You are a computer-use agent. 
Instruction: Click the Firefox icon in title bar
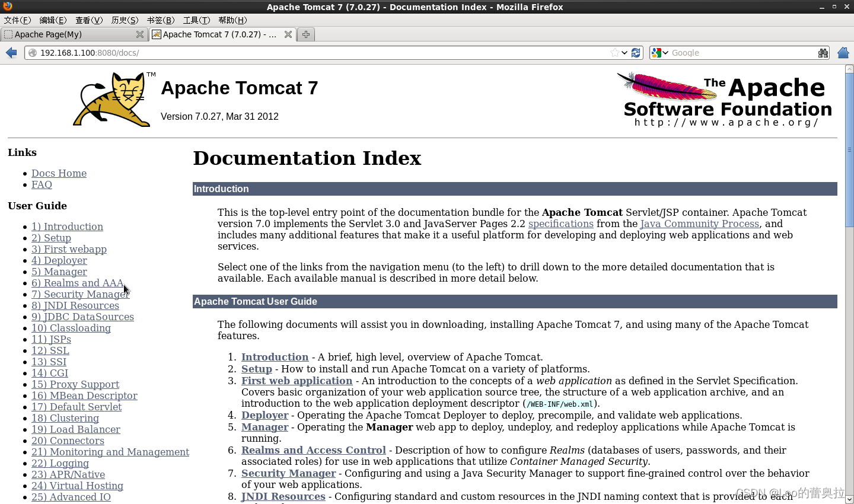point(8,7)
